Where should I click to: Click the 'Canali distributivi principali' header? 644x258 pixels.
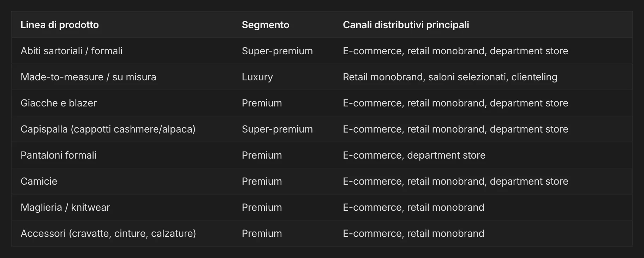(406, 25)
